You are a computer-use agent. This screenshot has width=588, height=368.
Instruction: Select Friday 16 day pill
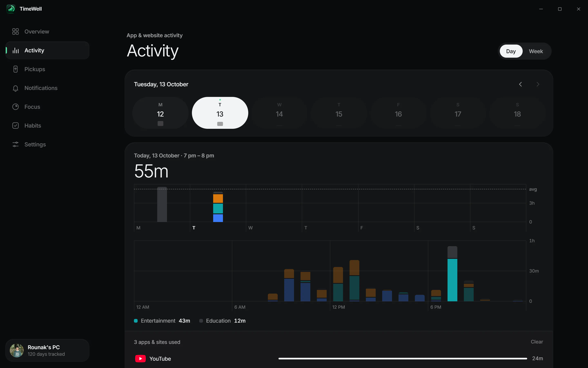coord(399,113)
